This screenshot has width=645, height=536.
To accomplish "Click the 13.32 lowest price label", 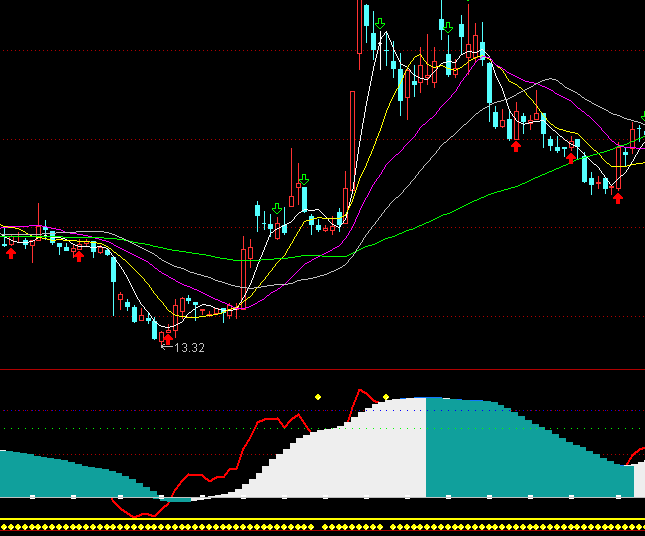I will coord(190,348).
